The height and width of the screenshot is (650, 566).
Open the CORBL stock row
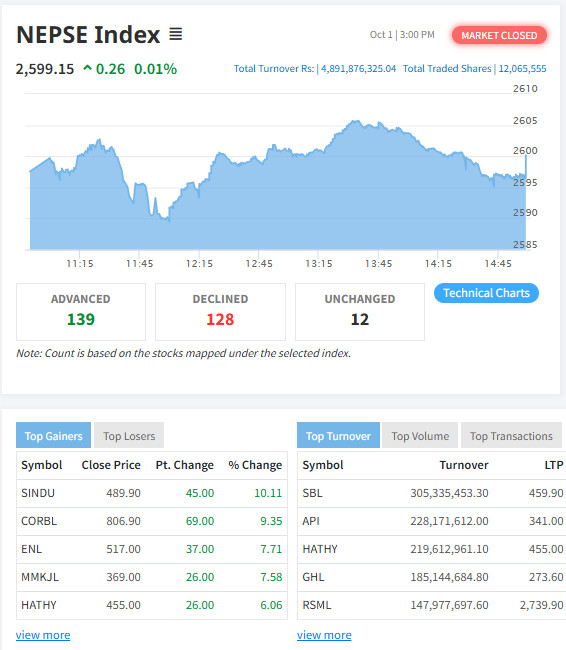(x=152, y=521)
